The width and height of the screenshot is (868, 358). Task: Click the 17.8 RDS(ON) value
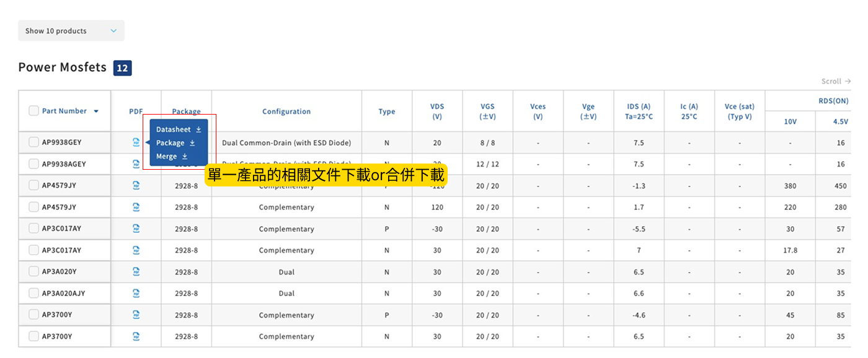790,250
